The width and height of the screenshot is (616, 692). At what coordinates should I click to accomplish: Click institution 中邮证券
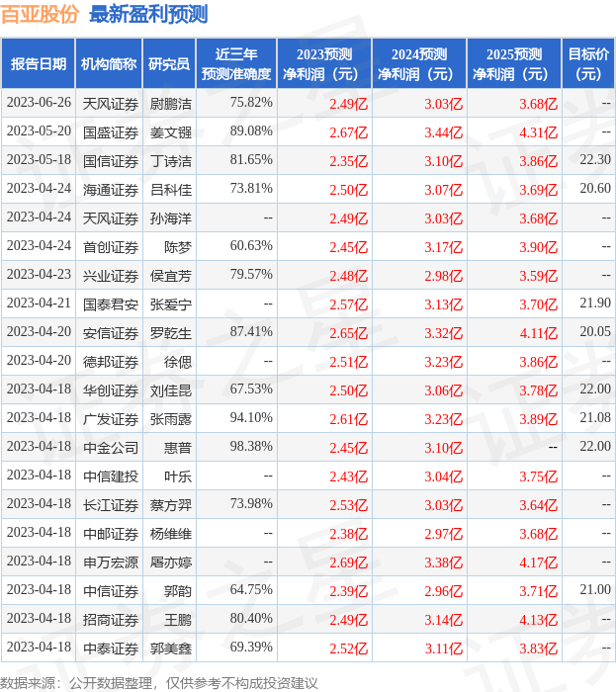[x=111, y=535]
